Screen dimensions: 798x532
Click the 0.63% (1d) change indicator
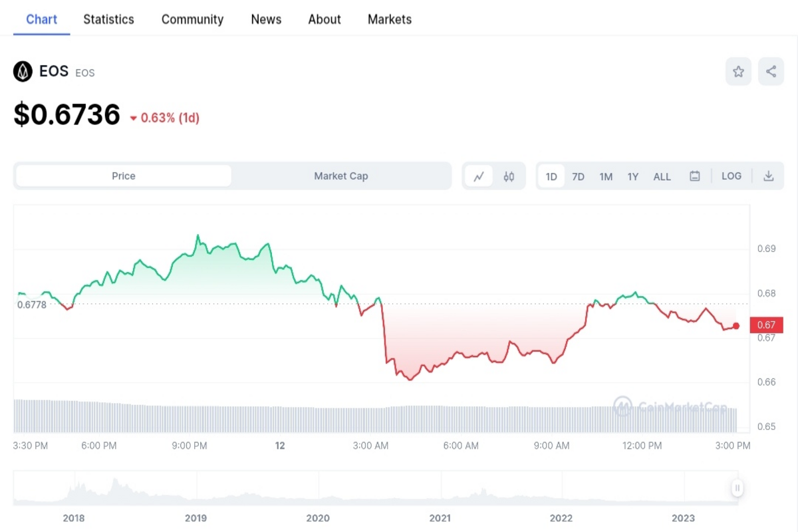coord(165,118)
